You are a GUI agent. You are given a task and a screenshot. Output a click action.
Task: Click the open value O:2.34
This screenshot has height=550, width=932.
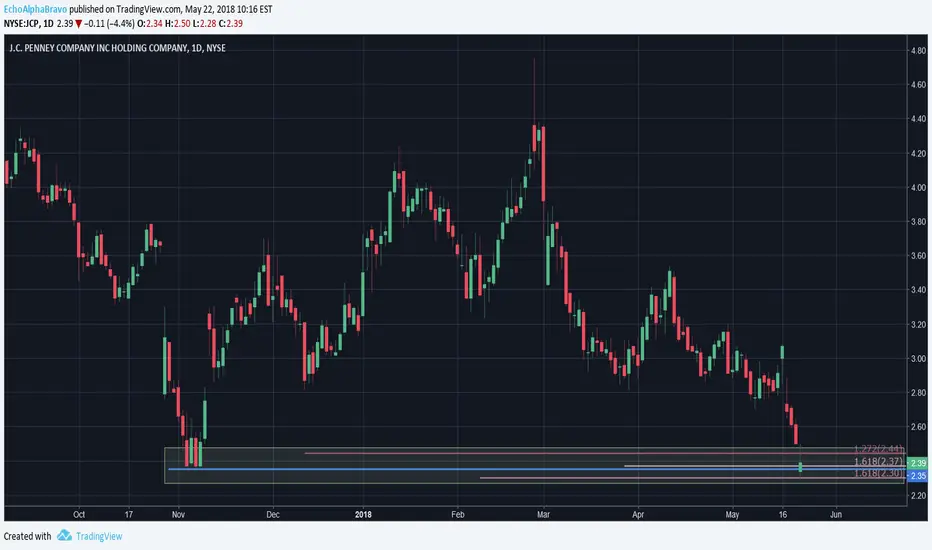point(150,24)
